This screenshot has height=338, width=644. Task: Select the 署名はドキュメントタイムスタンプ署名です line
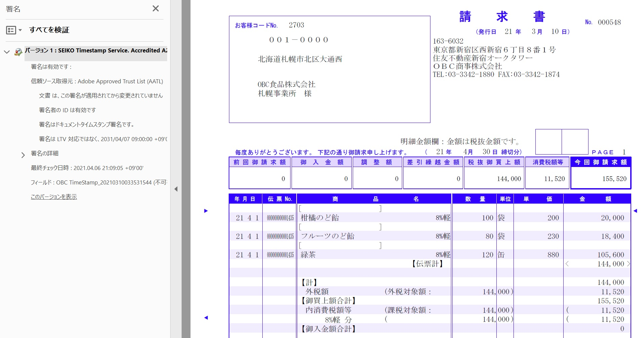tap(86, 124)
